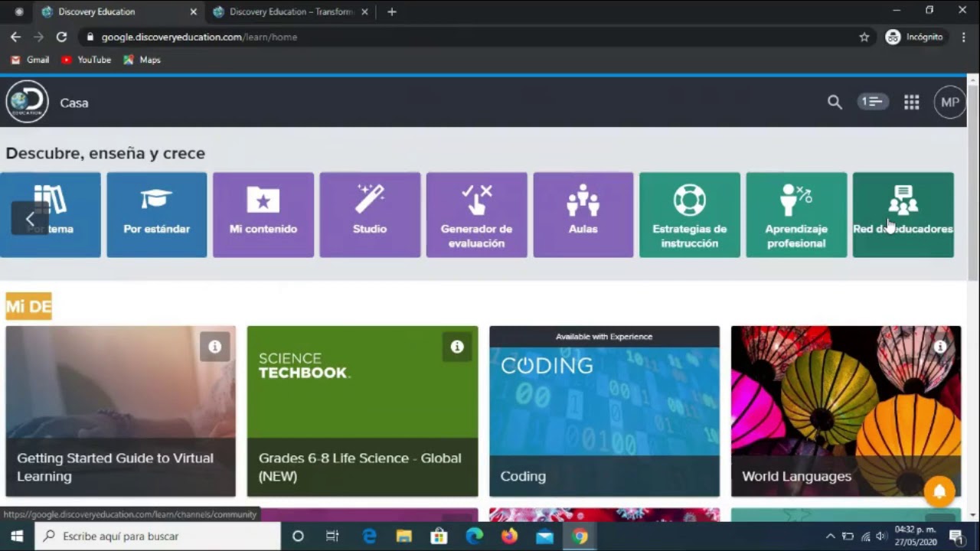Screen dimensions: 980x551
Task: Open the apps grid menu in header
Action: (x=911, y=103)
